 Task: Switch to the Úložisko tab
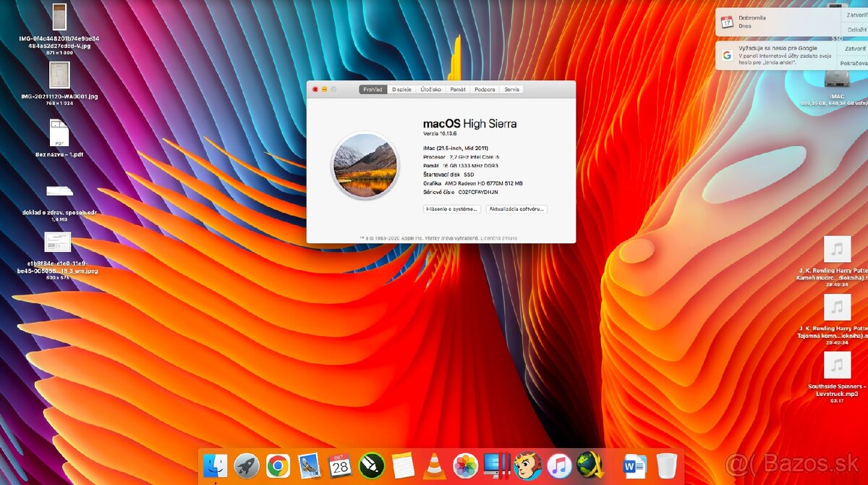(431, 90)
